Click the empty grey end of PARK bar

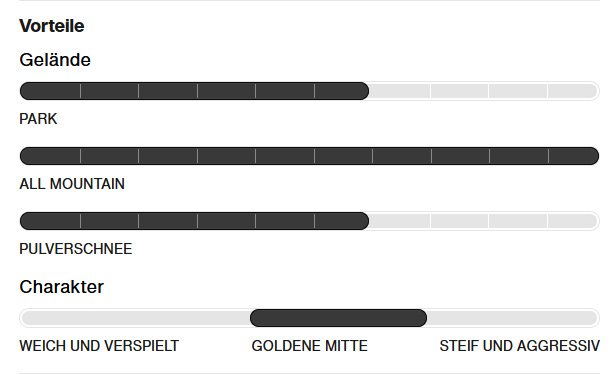click(484, 91)
